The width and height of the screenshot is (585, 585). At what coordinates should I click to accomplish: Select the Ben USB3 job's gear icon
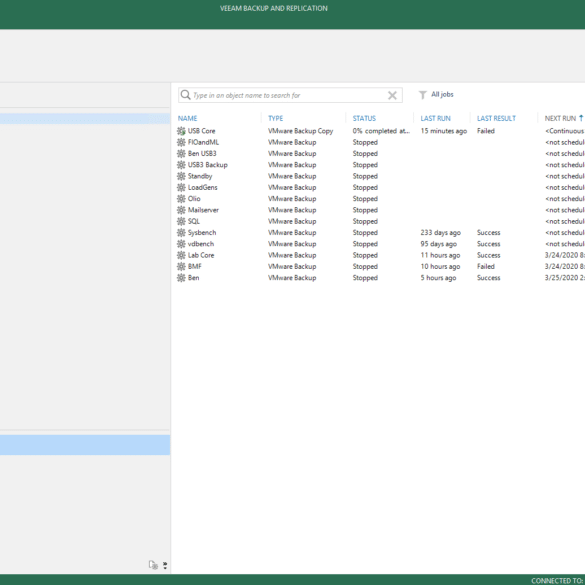tap(181, 153)
